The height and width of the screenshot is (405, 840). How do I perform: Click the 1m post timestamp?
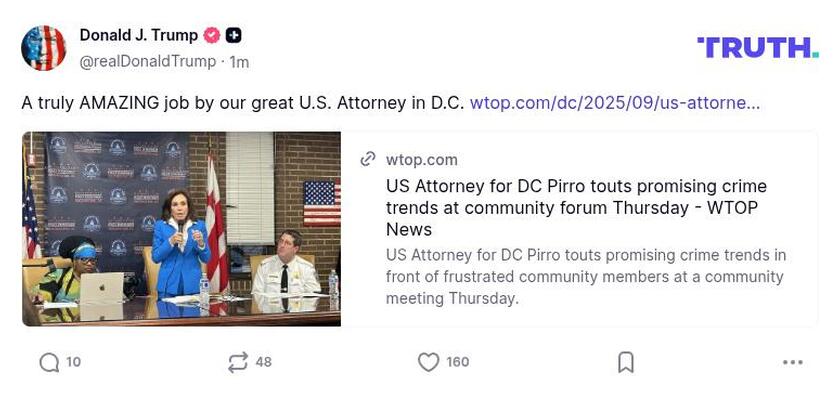[x=239, y=61]
